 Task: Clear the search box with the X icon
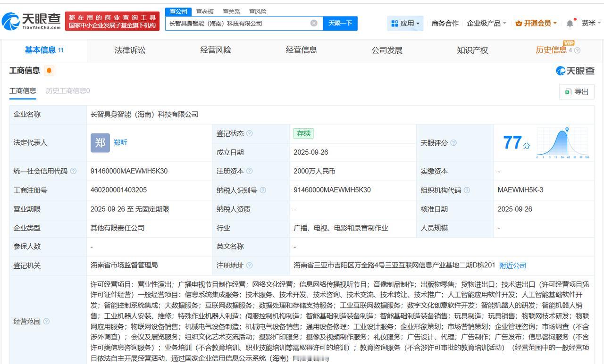[x=314, y=23]
